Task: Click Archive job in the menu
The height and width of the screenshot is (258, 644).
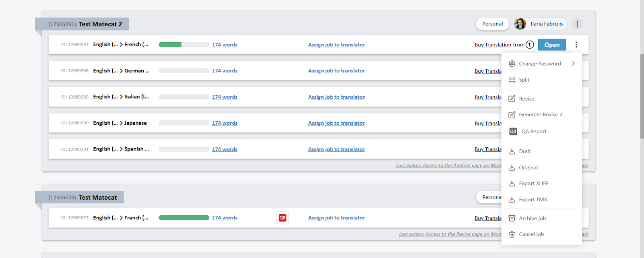Action: (x=532, y=219)
